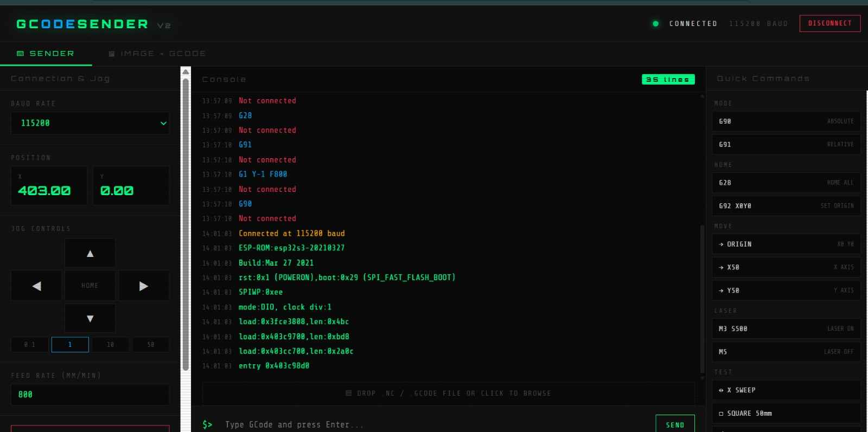Click the GCODESENDER logo title

82,24
